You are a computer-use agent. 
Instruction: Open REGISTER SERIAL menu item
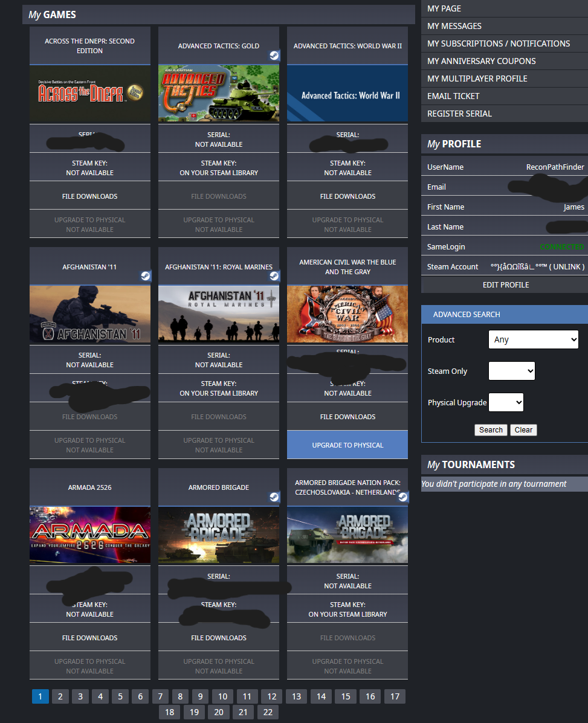[505, 114]
